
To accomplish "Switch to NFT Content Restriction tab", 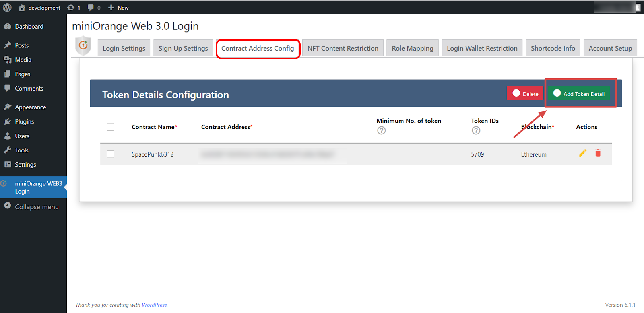I will [343, 48].
